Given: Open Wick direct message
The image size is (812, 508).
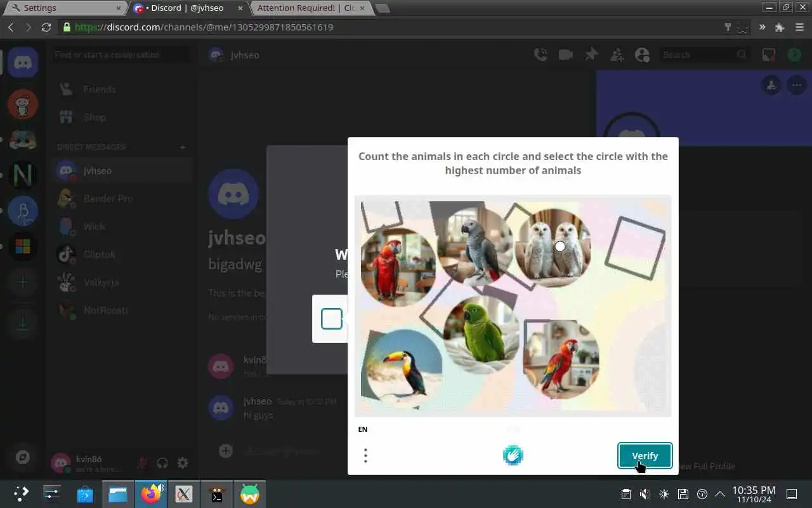Looking at the screenshot, I should click(x=121, y=227).
